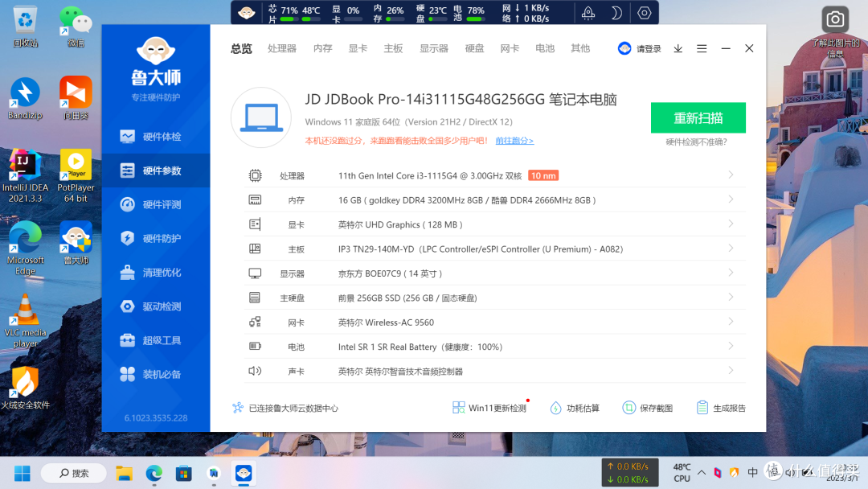Expand the 处理器 row details chevron
The height and width of the screenshot is (489, 868).
click(x=731, y=175)
